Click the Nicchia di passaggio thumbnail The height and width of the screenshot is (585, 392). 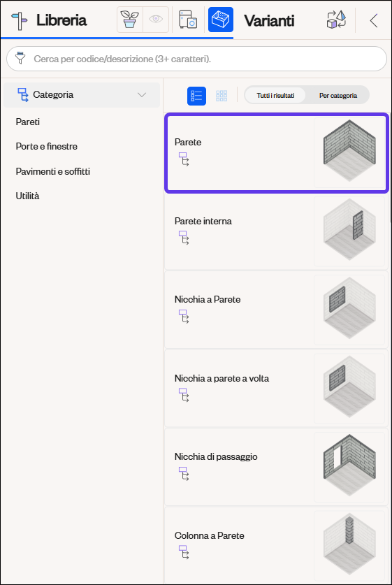[x=349, y=467]
